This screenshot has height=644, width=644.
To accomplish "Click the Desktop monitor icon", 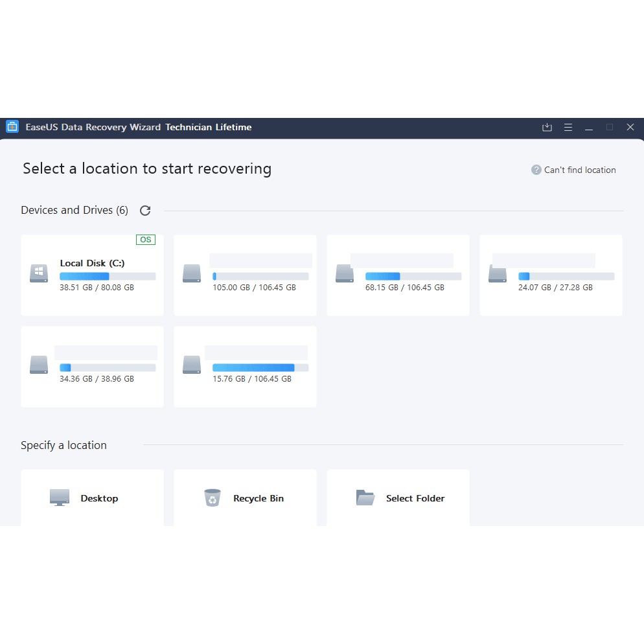I will [x=60, y=498].
